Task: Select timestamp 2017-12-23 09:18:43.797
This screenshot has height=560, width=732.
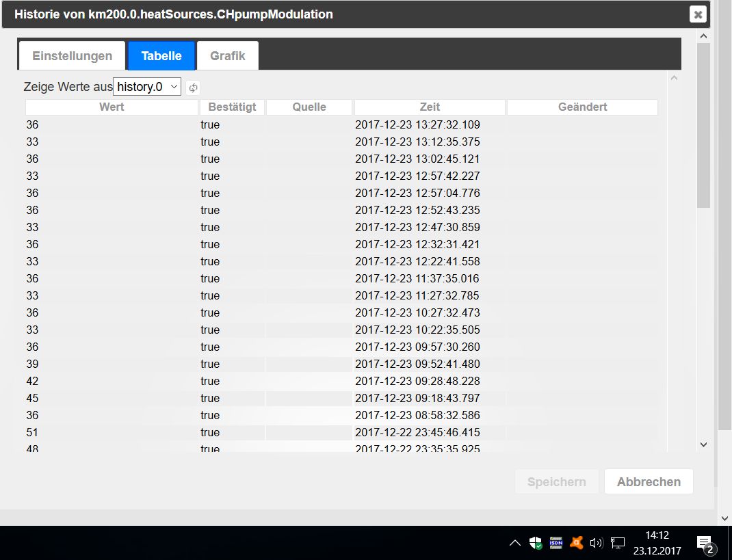Action: [x=417, y=398]
